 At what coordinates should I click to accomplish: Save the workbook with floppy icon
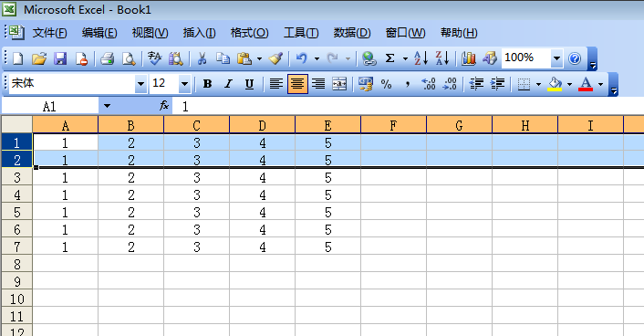(x=60, y=58)
